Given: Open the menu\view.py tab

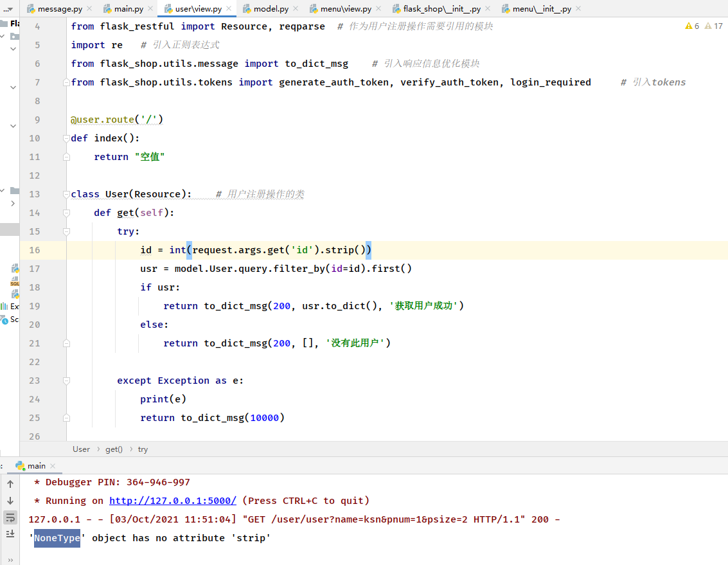Looking at the screenshot, I should [x=346, y=9].
